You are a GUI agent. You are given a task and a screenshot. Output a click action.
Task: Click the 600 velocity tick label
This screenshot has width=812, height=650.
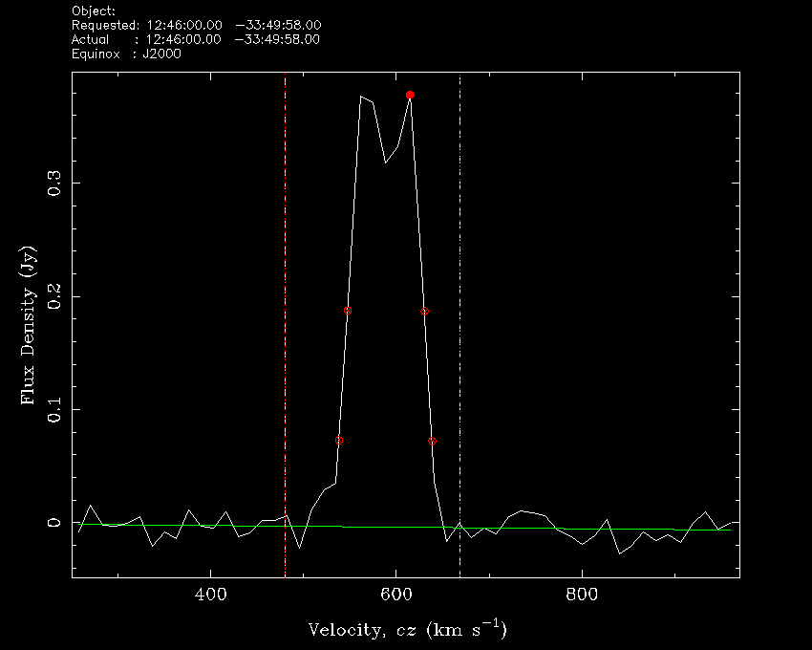396,594
